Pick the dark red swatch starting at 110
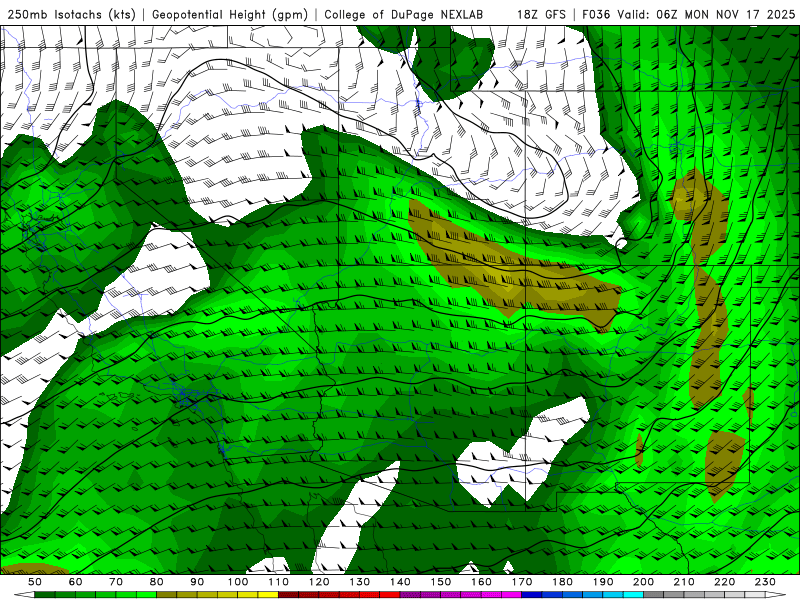The image size is (800, 600). [288, 594]
